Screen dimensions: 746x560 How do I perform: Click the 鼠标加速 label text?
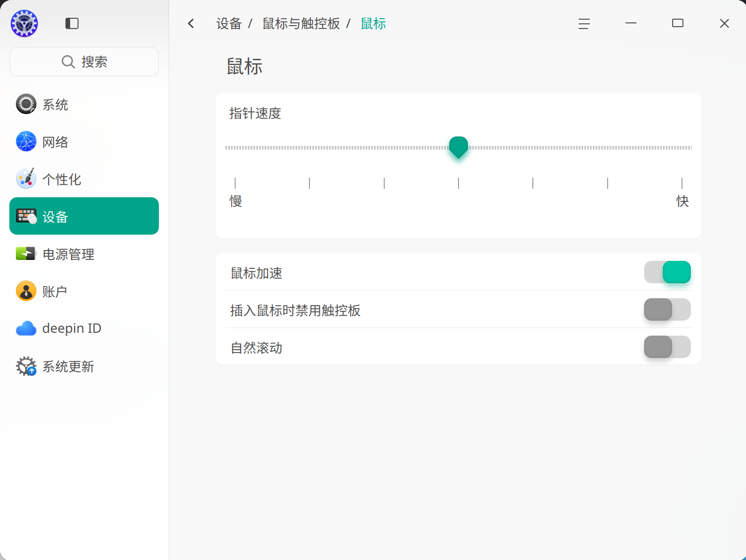coord(257,273)
